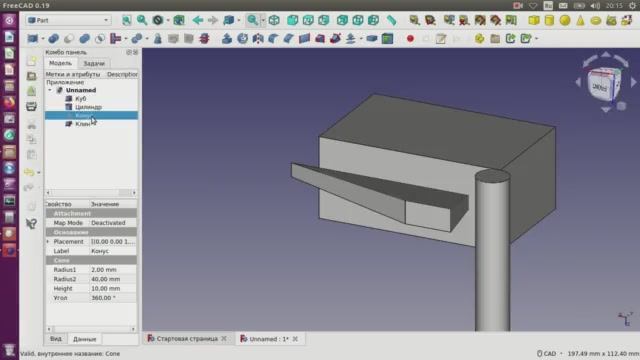Screen dimensions: 640x360
Task: Open the Draw style dropdown arrow
Action: [x=168, y=20]
